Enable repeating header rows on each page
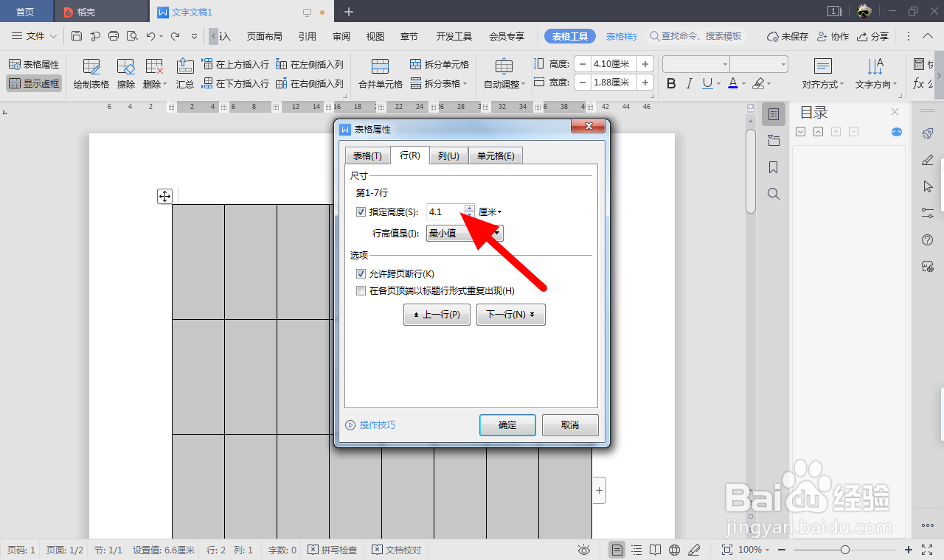 click(361, 290)
